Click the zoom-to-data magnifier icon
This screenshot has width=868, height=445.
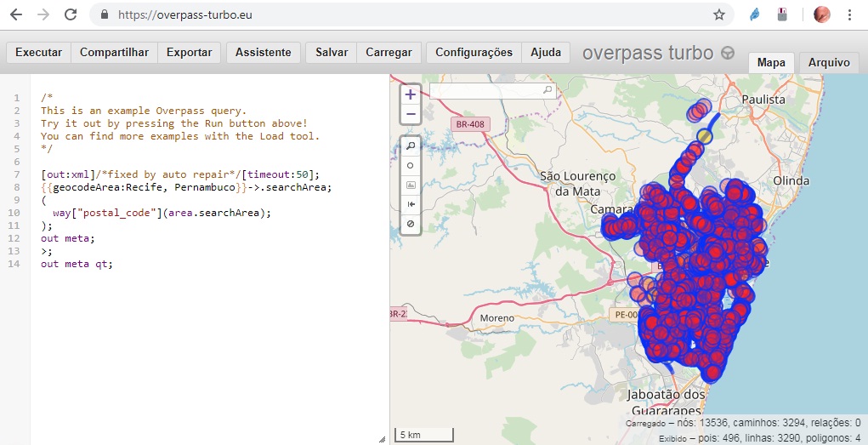point(411,145)
